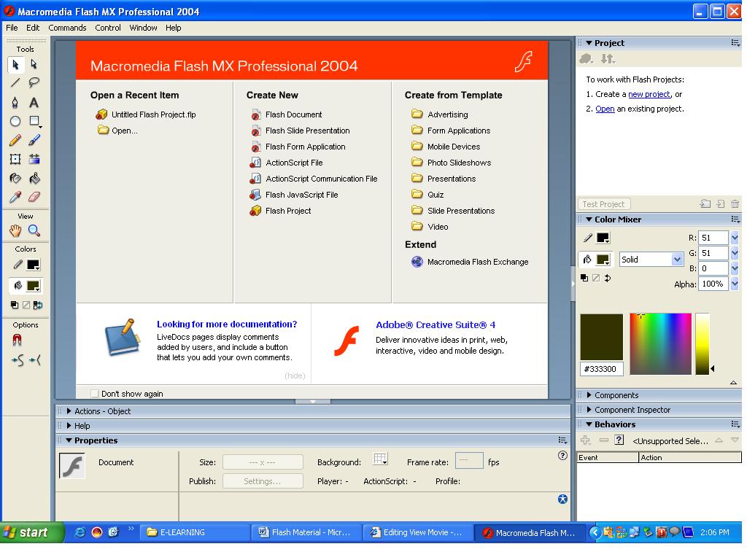Select the Pen tool
The height and width of the screenshot is (560, 747).
tap(16, 102)
